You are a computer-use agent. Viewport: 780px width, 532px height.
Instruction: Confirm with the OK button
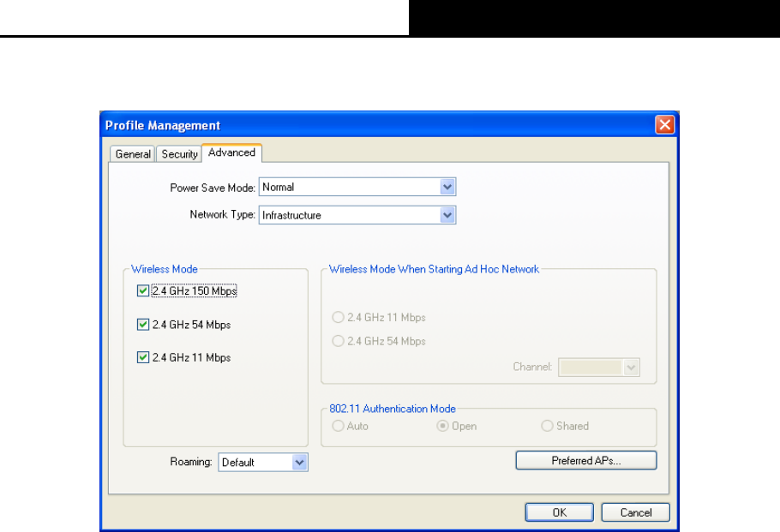click(559, 512)
